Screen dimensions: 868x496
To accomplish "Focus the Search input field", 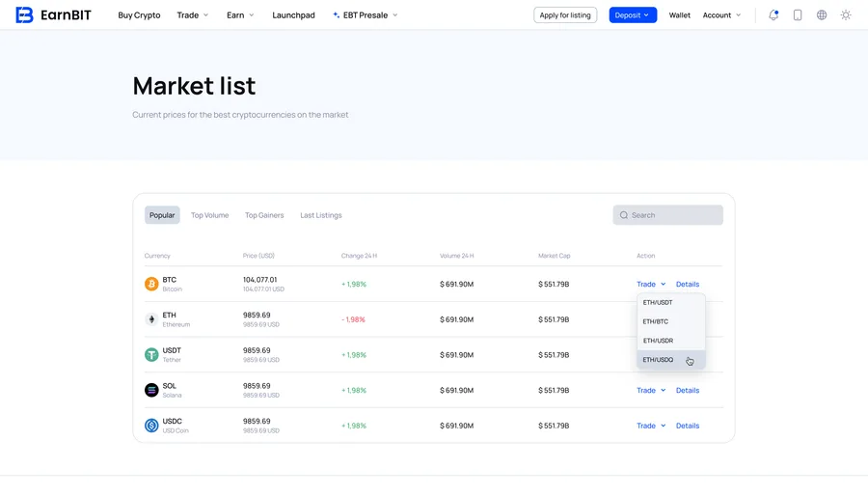I will [667, 215].
